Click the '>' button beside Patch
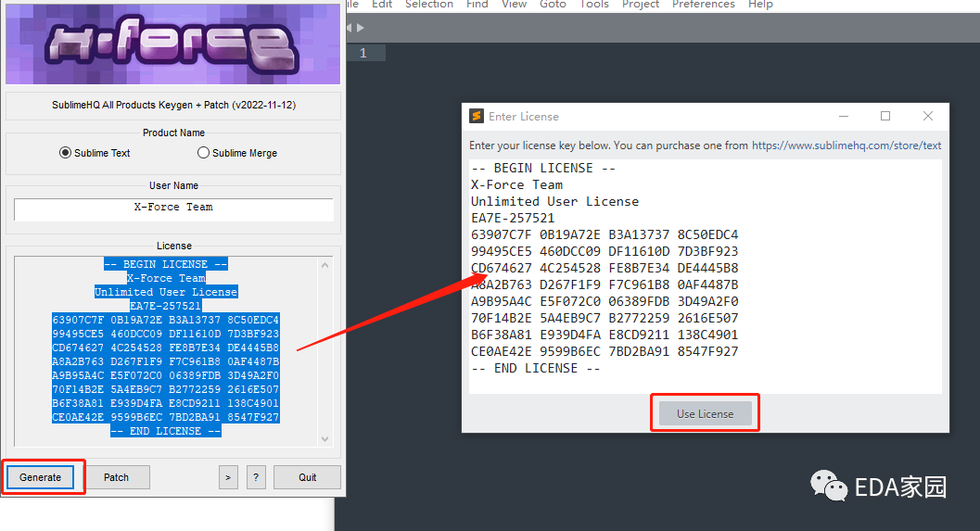The width and height of the screenshot is (980, 531). pyautogui.click(x=228, y=477)
